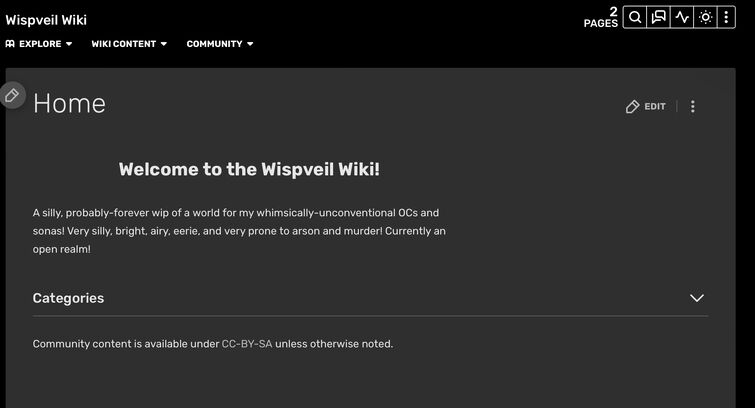The height and width of the screenshot is (408, 755).
Task: Click the 2 PAGES counter
Action: click(601, 17)
